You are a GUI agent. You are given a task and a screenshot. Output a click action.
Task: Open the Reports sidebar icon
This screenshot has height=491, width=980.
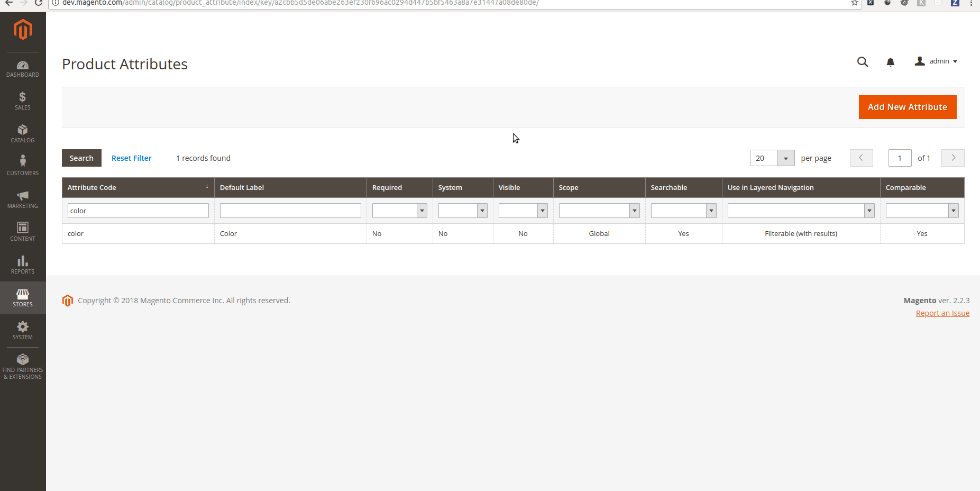pos(22,264)
